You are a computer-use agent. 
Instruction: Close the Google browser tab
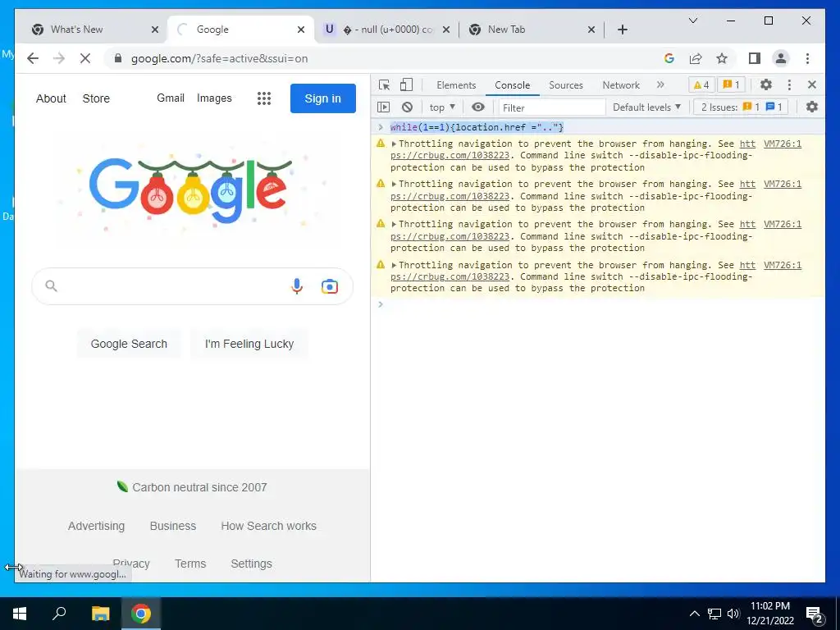301,30
